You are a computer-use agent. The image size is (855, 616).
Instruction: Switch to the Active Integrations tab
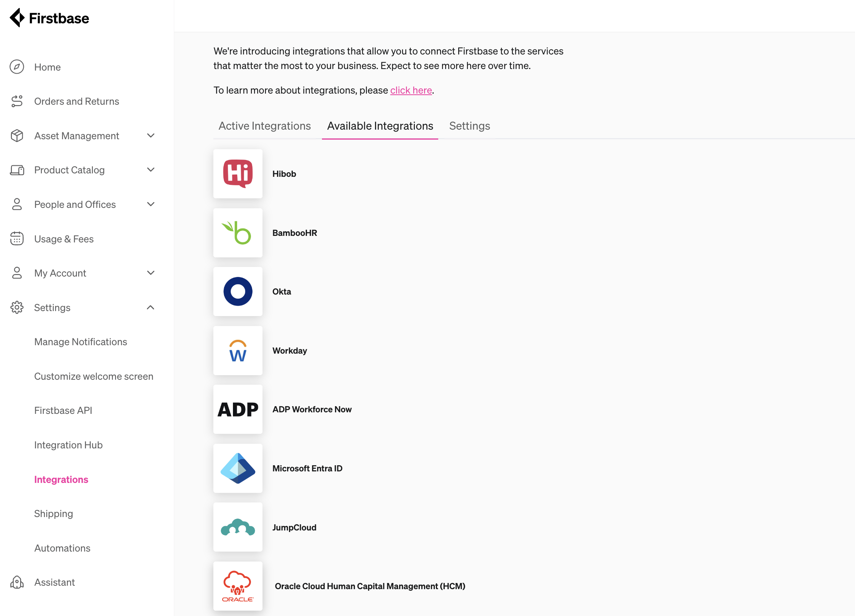coord(265,126)
